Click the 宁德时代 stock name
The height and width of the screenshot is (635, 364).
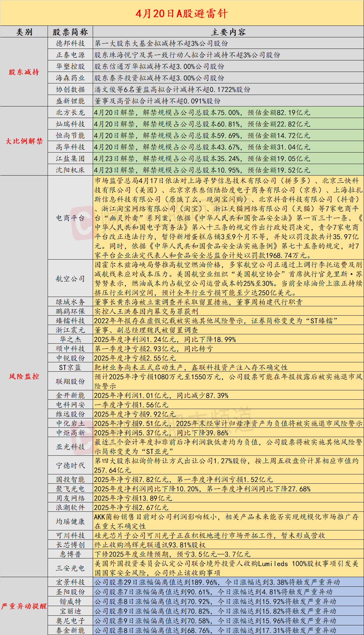click(70, 465)
